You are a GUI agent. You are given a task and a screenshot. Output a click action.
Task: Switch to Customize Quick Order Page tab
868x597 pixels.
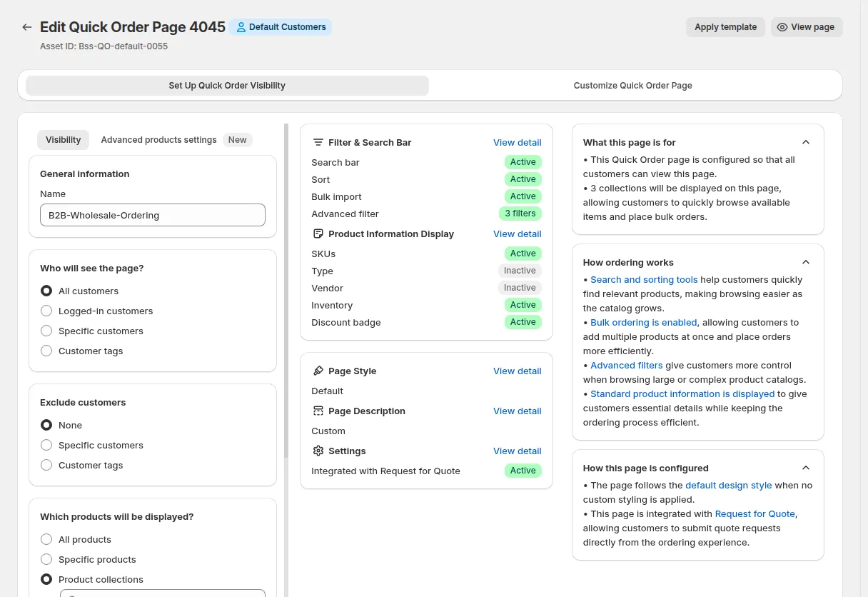(x=632, y=86)
